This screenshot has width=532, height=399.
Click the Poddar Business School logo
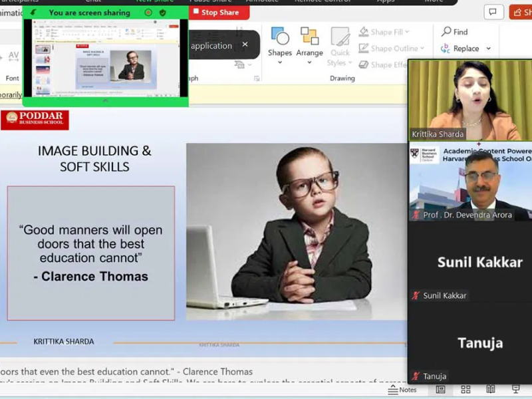tap(35, 120)
